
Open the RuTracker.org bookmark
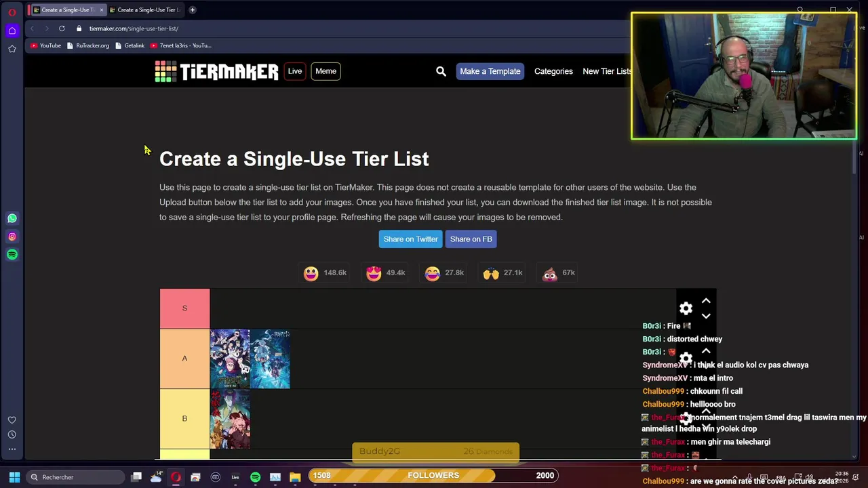pos(87,45)
